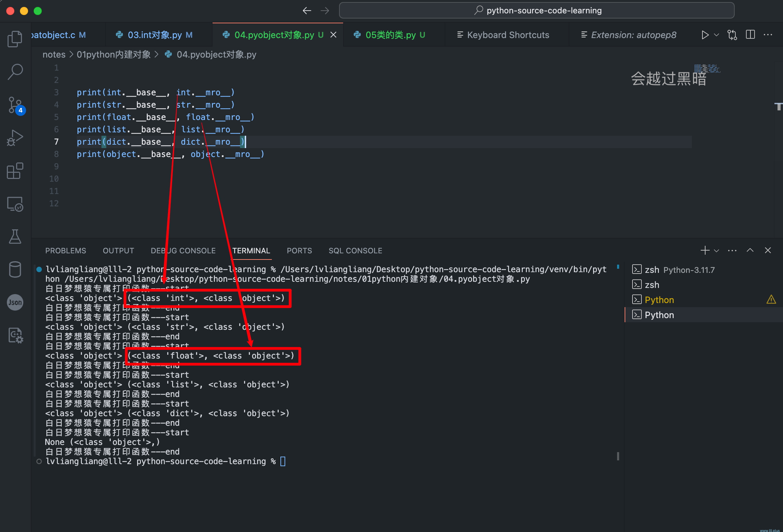Click the terminal prompt input cursor
This screenshot has height=532, width=783.
coord(283,461)
